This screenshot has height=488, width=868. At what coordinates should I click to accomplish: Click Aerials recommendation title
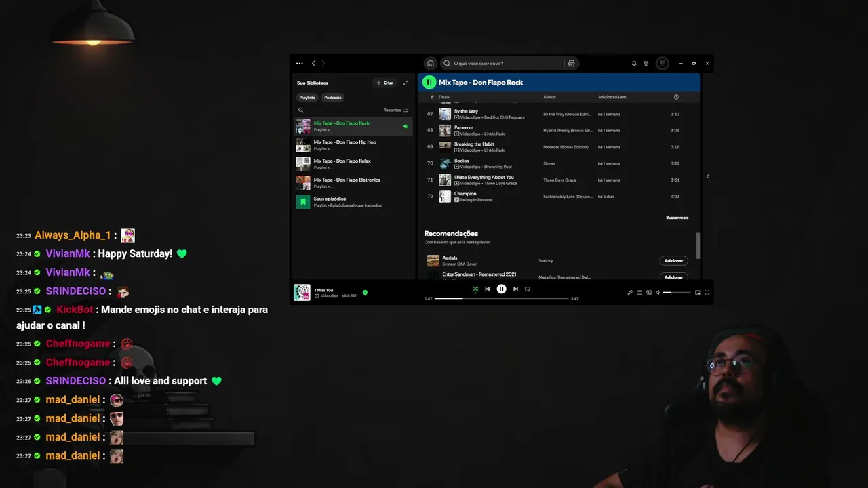450,258
